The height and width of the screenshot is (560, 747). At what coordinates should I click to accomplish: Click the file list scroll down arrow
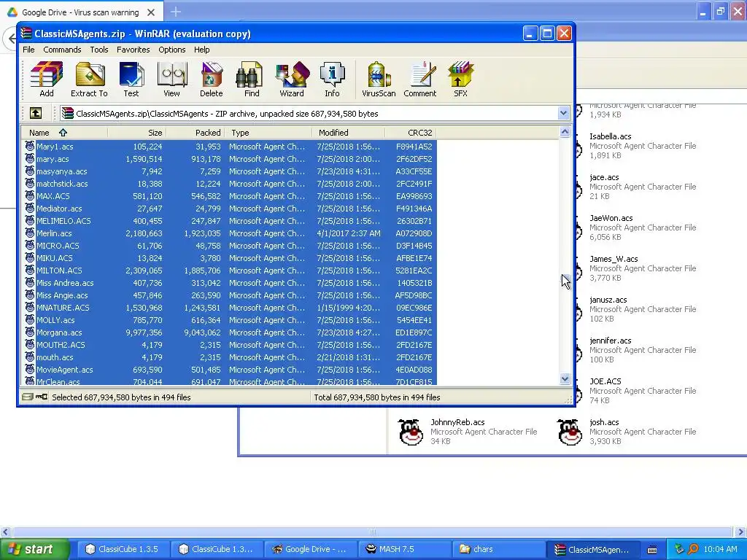[565, 379]
